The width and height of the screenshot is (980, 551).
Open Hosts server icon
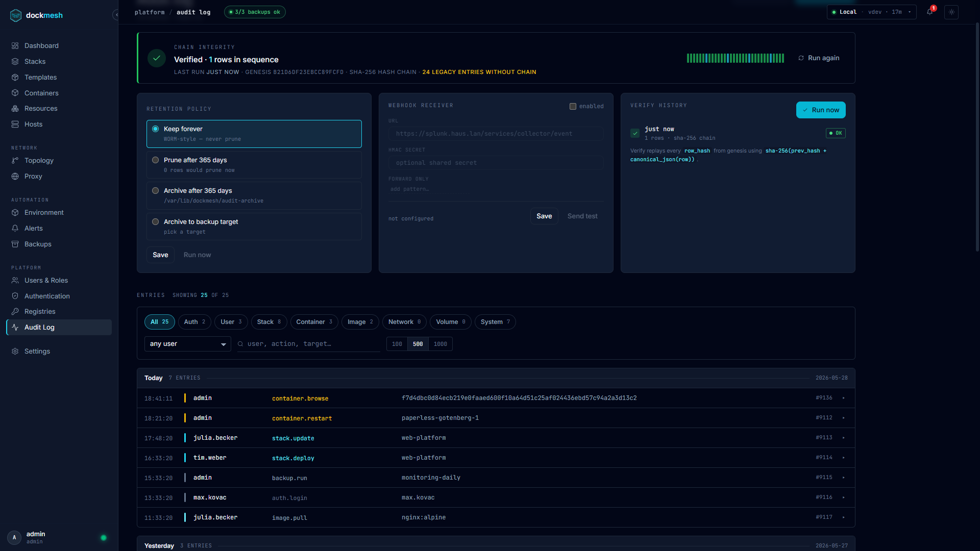click(15, 124)
